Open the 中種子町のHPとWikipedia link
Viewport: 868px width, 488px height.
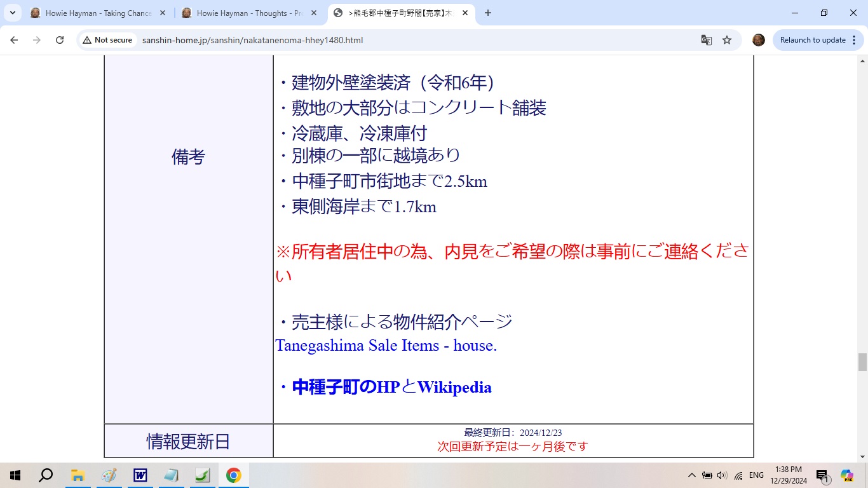tap(391, 387)
